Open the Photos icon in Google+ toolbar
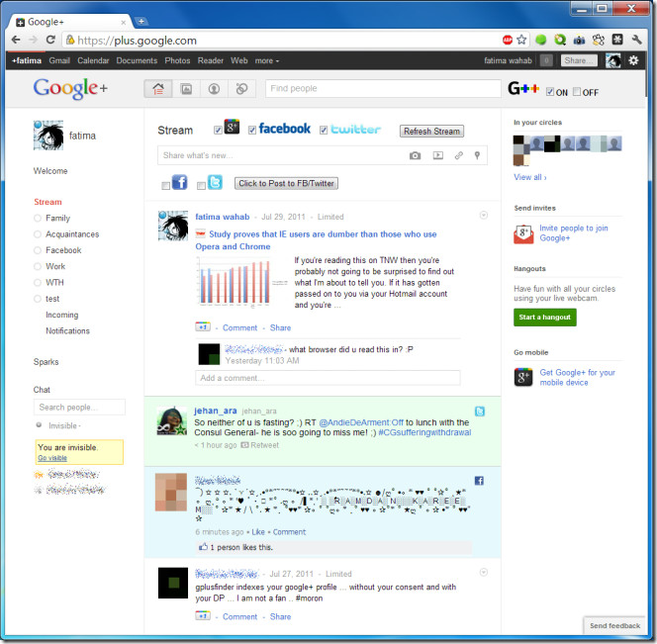The image size is (657, 644). (x=186, y=89)
